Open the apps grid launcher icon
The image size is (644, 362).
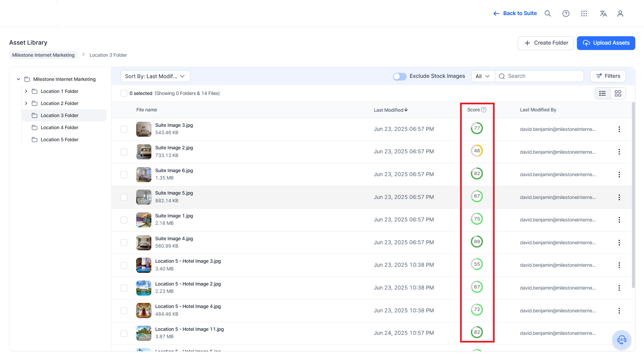coord(584,13)
